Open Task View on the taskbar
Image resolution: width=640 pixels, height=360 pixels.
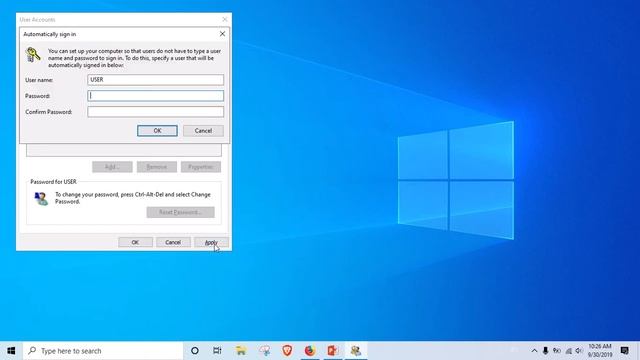point(217,351)
